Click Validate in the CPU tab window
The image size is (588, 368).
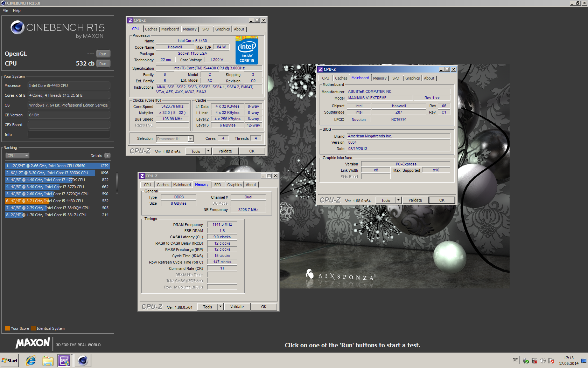tap(225, 151)
